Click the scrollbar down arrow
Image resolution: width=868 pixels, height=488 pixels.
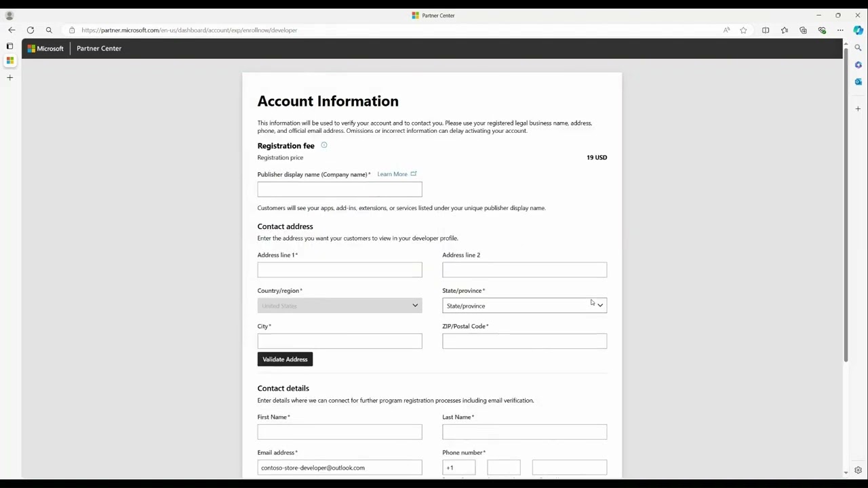point(846,472)
